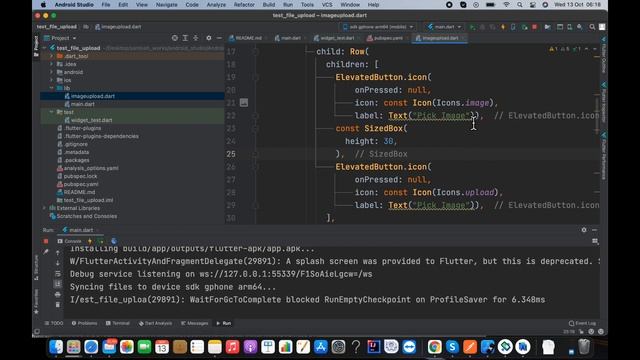
Task: Open the Terminal tool window
Action: [x=118, y=323]
